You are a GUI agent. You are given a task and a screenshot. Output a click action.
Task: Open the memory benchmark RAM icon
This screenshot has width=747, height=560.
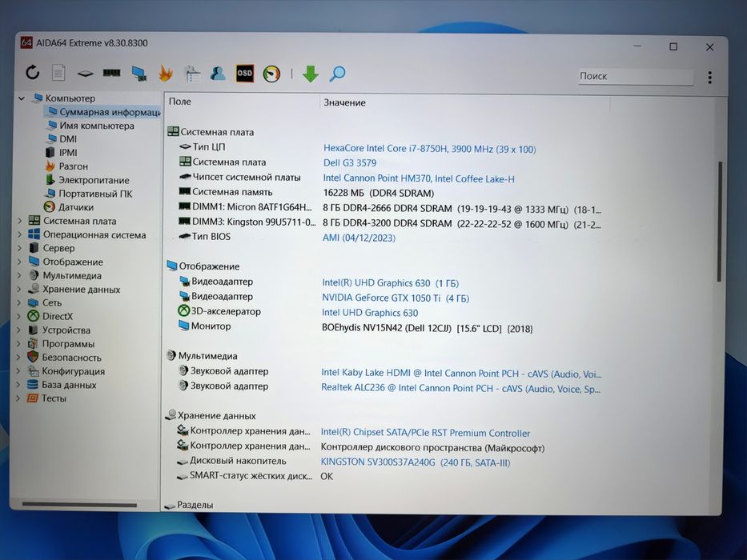(x=111, y=73)
